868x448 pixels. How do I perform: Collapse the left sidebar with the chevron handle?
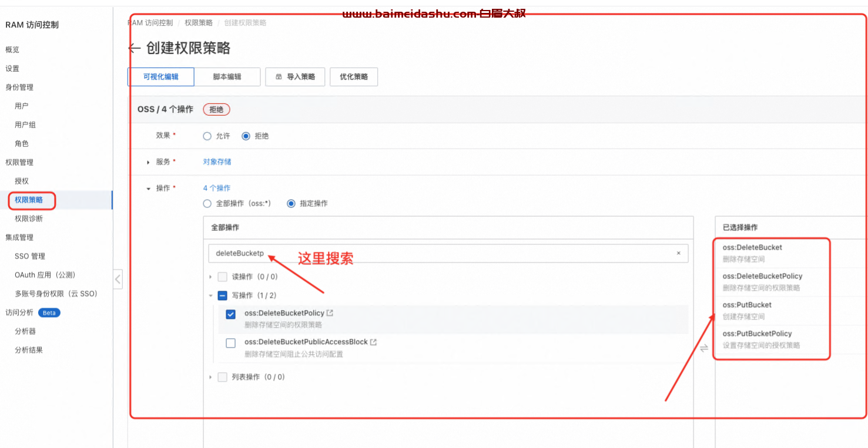click(118, 279)
